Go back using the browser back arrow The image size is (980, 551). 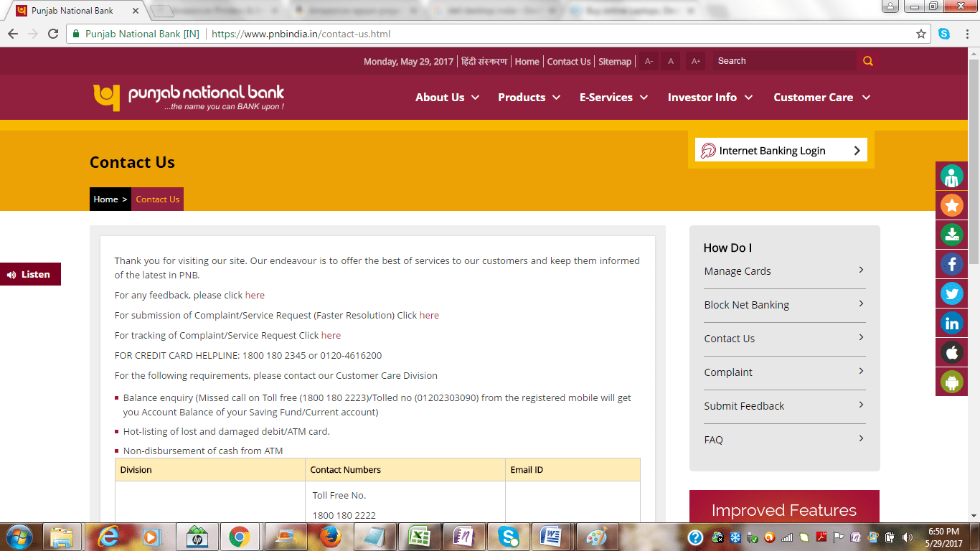coord(13,34)
